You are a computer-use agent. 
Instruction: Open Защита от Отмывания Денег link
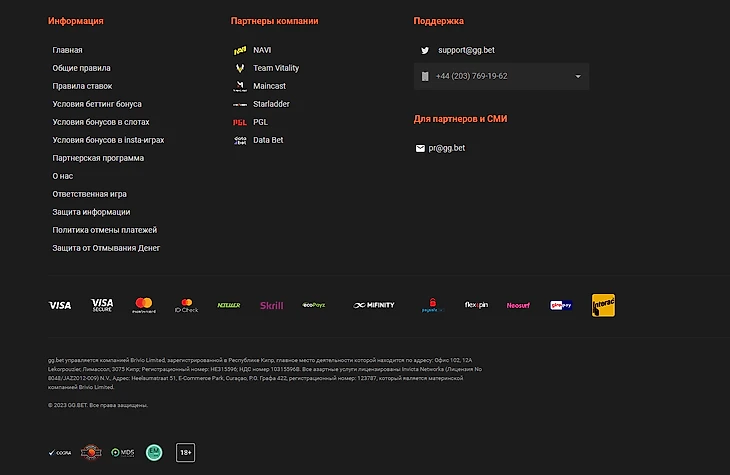click(x=106, y=248)
